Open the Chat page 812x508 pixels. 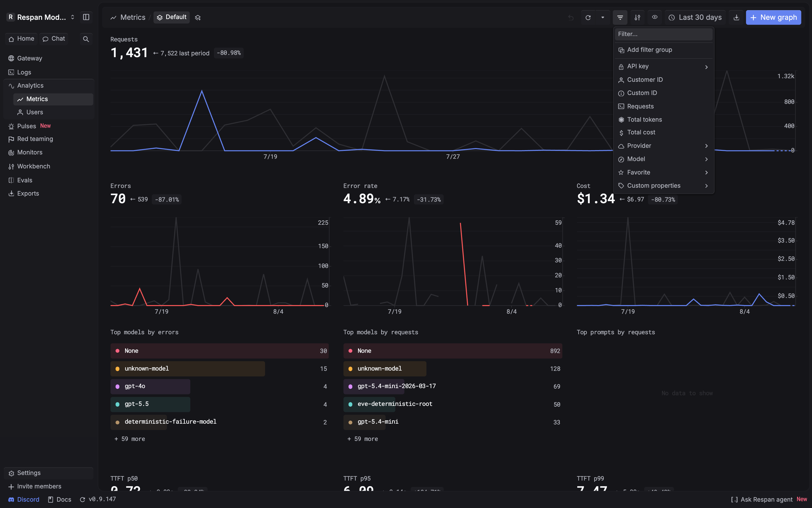[x=54, y=39]
